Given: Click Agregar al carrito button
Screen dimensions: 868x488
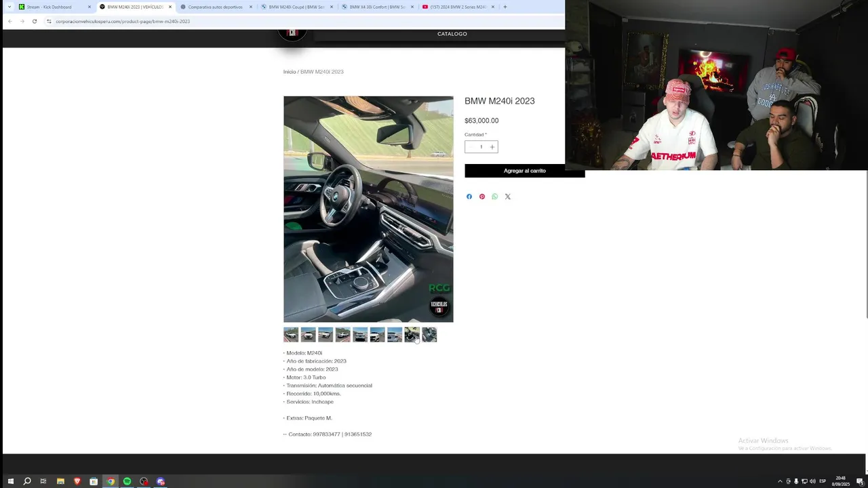Looking at the screenshot, I should tap(524, 171).
